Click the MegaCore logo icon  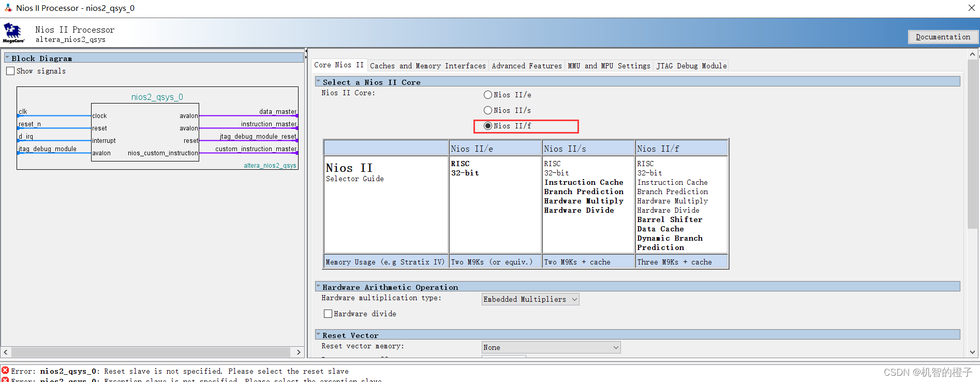[x=13, y=33]
